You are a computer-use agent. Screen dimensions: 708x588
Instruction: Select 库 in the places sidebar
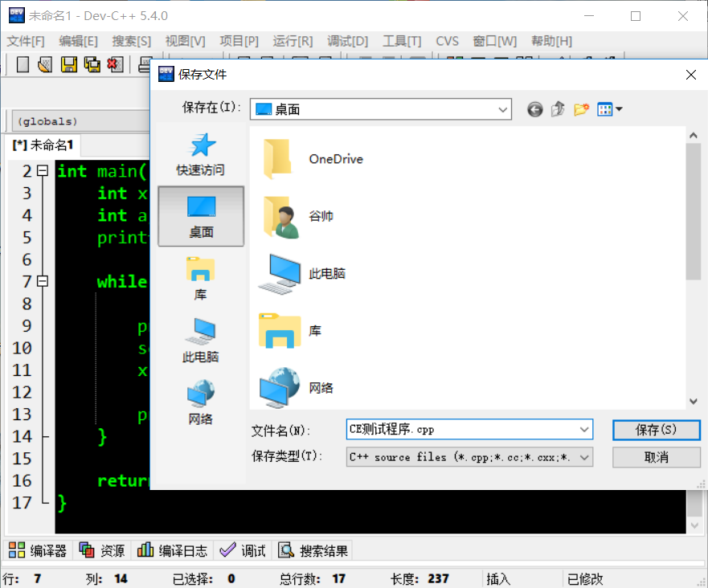pyautogui.click(x=200, y=279)
